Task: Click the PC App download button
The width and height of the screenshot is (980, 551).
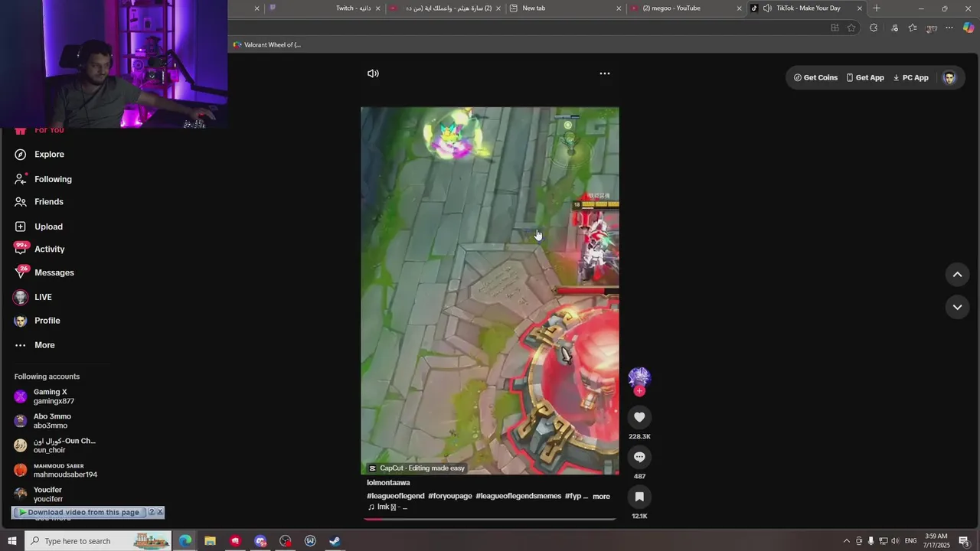Action: [x=910, y=77]
